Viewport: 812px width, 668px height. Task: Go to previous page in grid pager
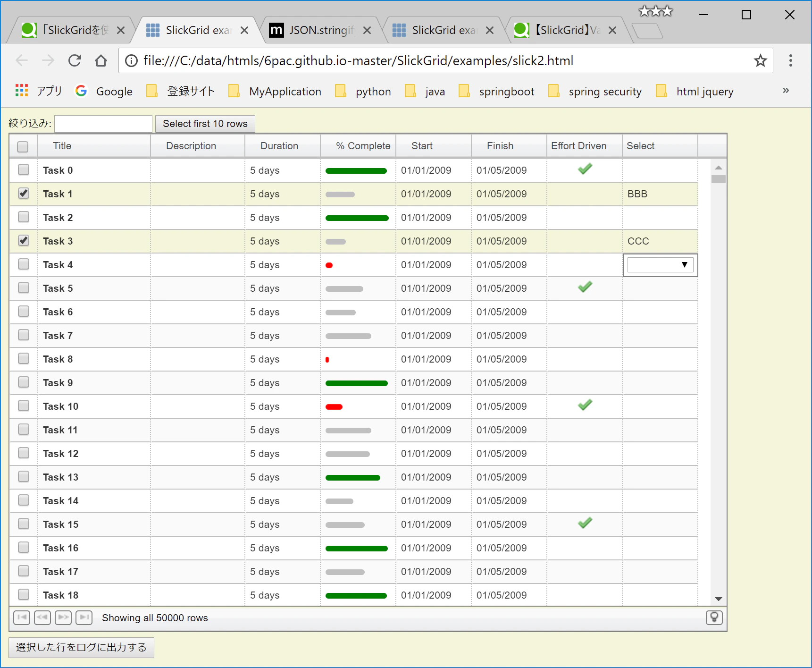tap(42, 617)
